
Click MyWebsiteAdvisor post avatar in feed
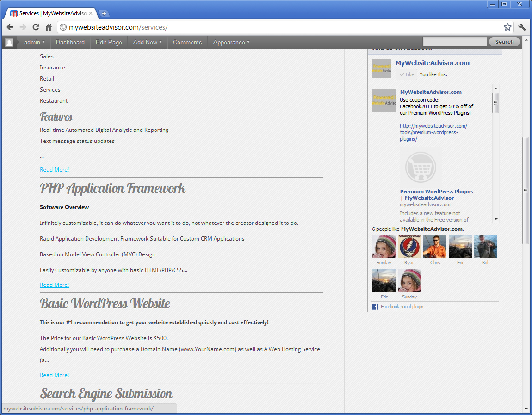(384, 100)
